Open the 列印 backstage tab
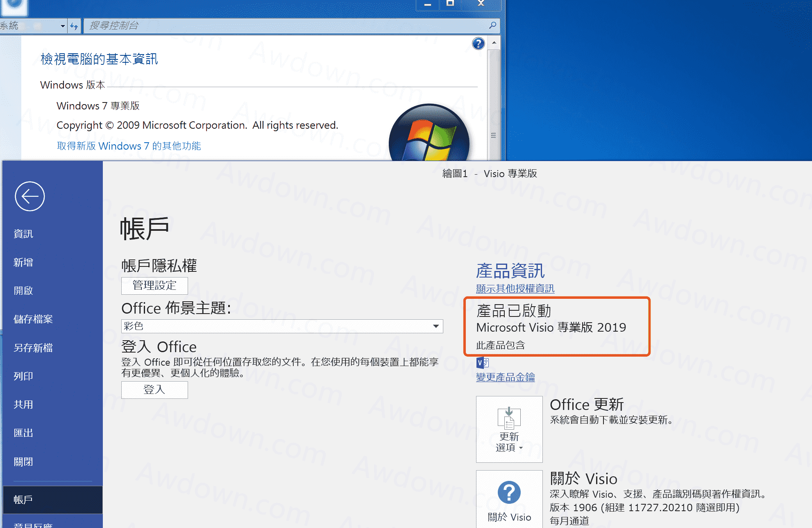 [23, 376]
